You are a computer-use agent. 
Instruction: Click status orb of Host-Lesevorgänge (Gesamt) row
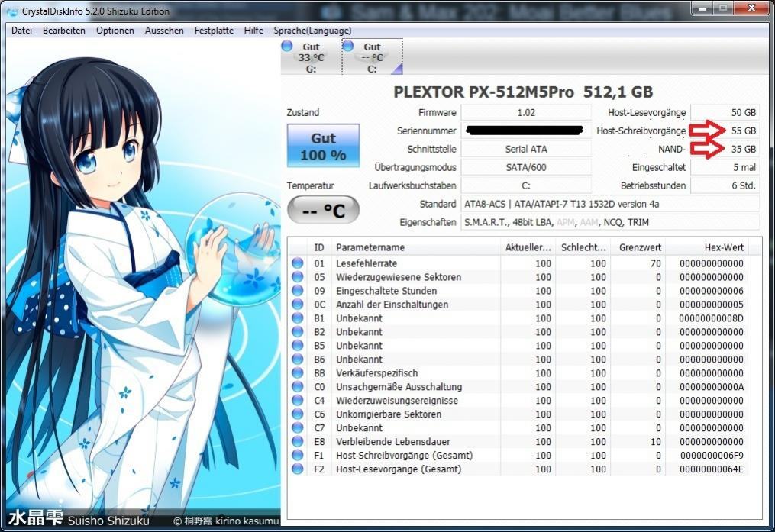click(298, 469)
